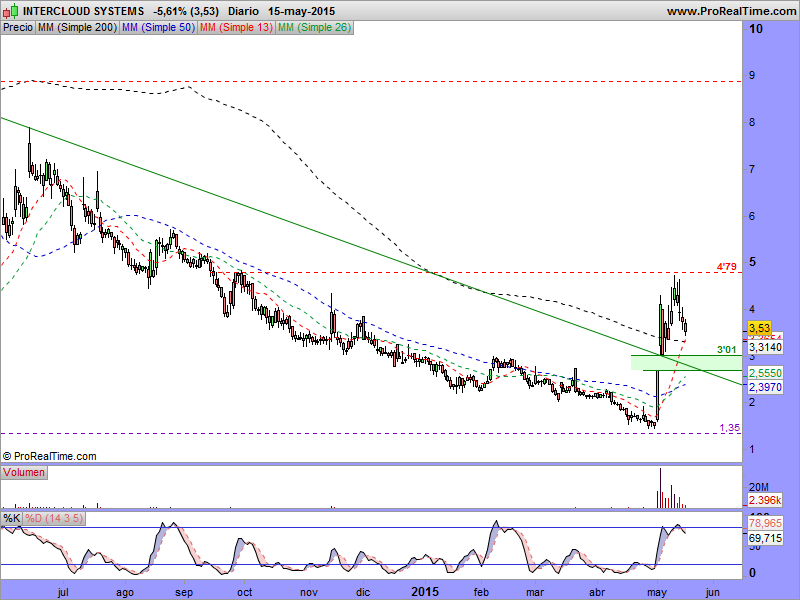800x600 pixels.
Task: Click the nov month marker on the time axis
Action: tap(309, 592)
